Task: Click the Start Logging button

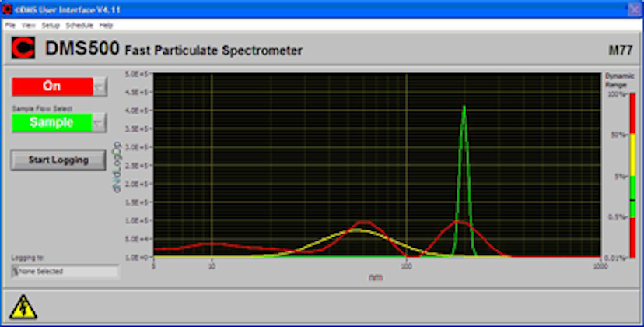Action: (x=58, y=160)
